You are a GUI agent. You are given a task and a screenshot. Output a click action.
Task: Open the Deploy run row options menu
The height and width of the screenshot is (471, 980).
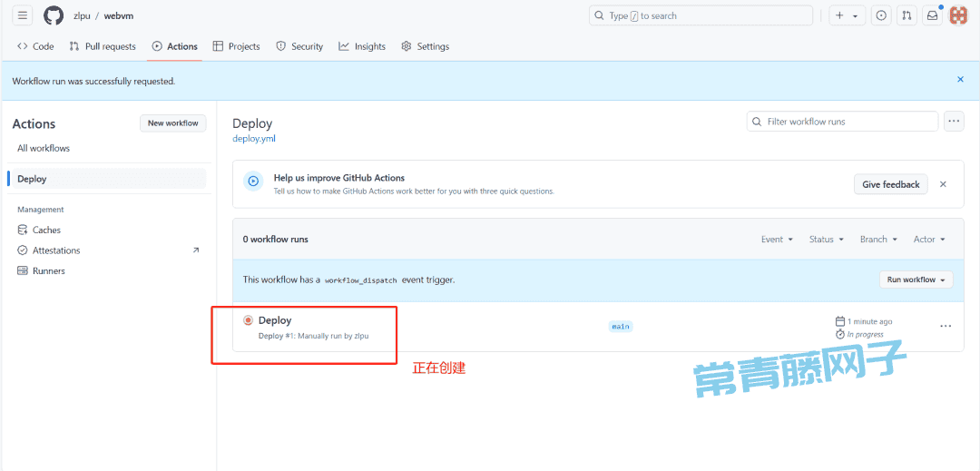click(x=946, y=326)
